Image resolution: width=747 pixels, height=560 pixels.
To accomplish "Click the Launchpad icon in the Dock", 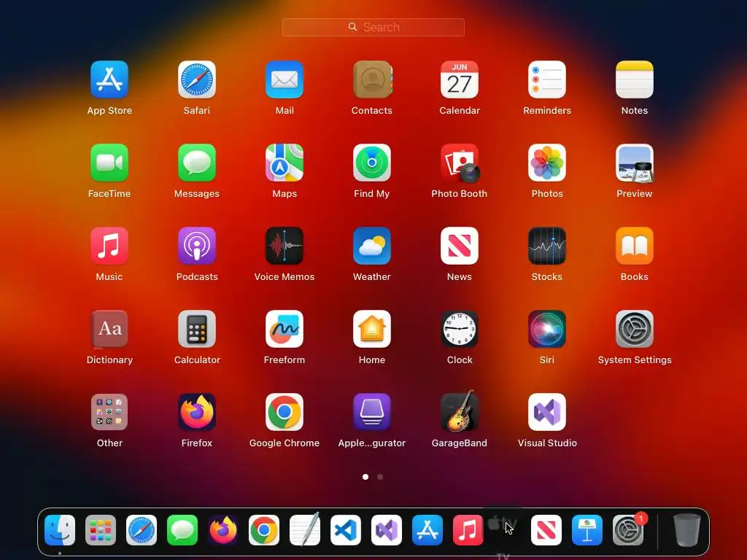I will [101, 530].
